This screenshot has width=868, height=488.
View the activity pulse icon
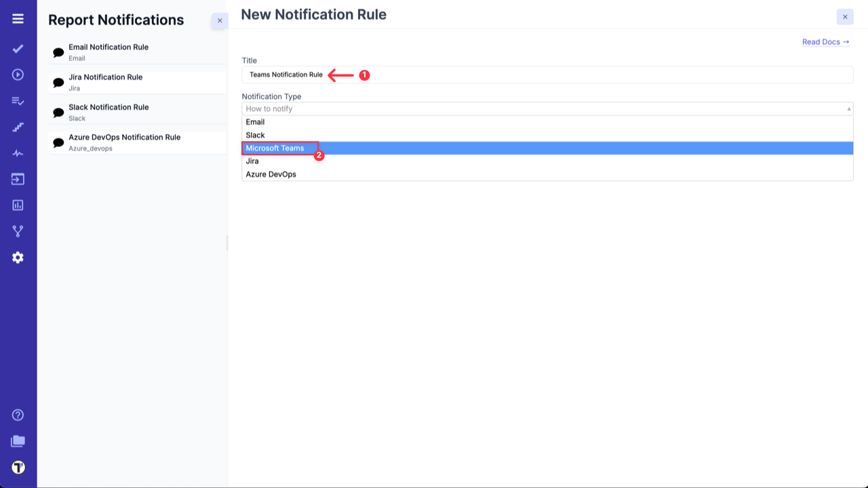pos(18,152)
